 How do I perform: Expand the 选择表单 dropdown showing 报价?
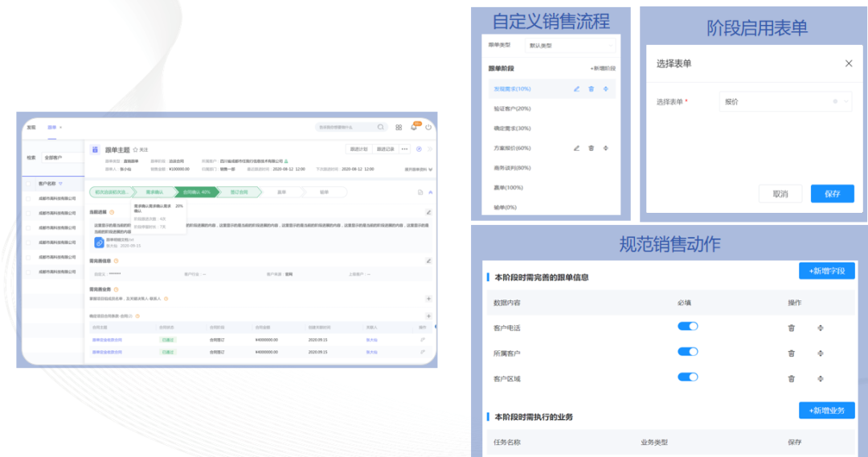pos(784,102)
